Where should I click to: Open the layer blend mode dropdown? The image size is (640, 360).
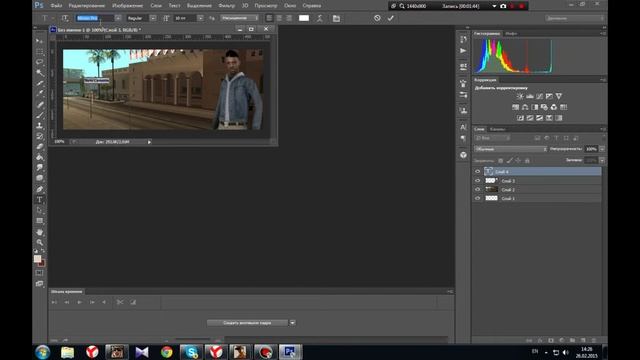point(510,149)
